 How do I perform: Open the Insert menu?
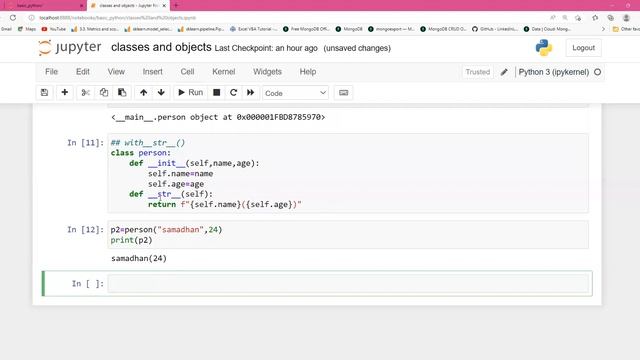coord(152,72)
